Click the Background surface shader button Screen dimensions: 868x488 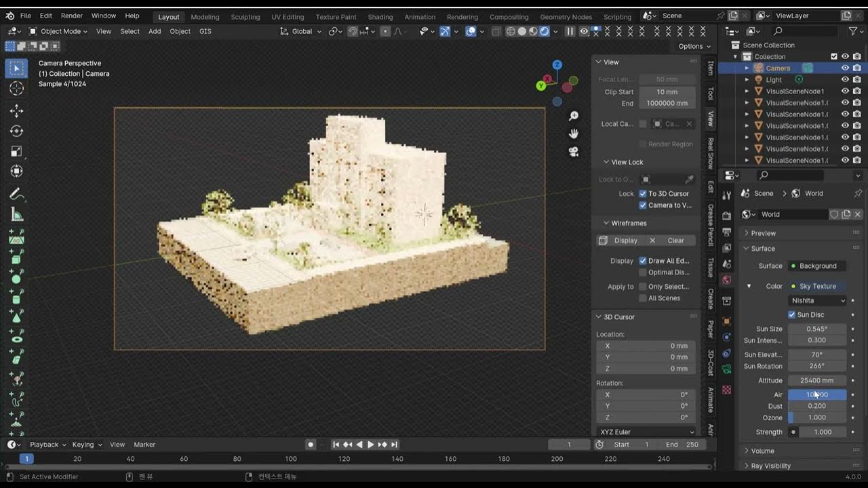click(818, 266)
